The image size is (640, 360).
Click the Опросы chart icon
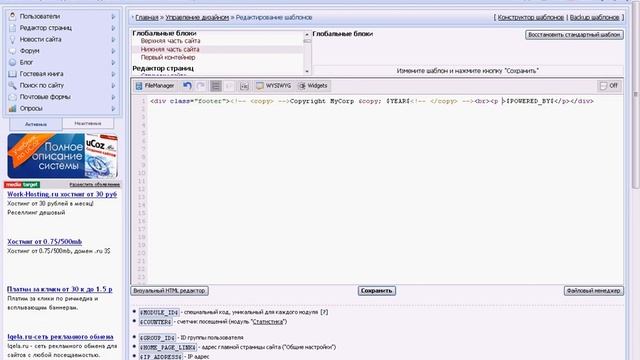pos(13,108)
